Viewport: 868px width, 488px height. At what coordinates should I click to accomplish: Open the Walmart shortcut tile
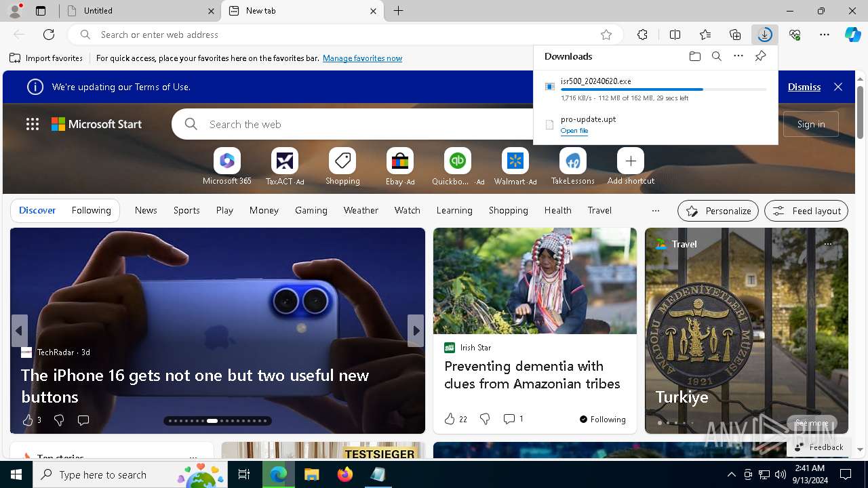click(515, 166)
